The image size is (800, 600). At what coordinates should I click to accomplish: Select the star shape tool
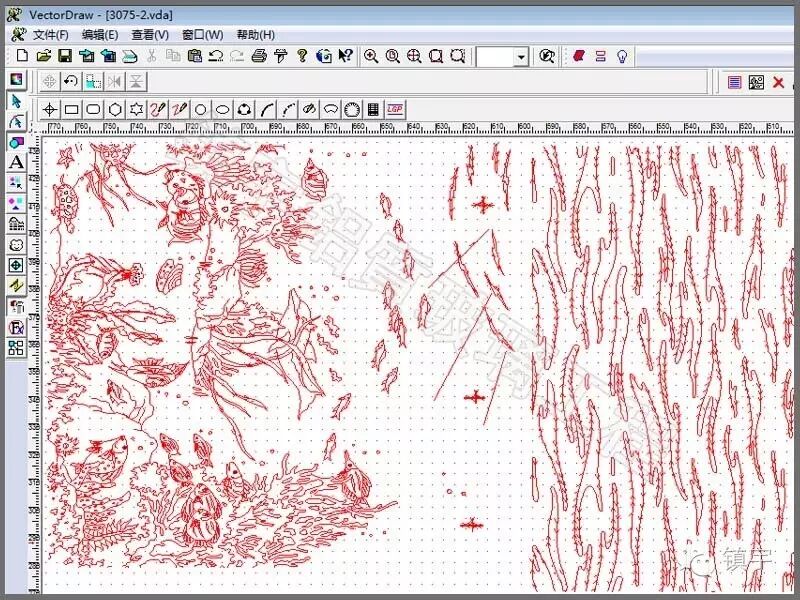[x=136, y=109]
